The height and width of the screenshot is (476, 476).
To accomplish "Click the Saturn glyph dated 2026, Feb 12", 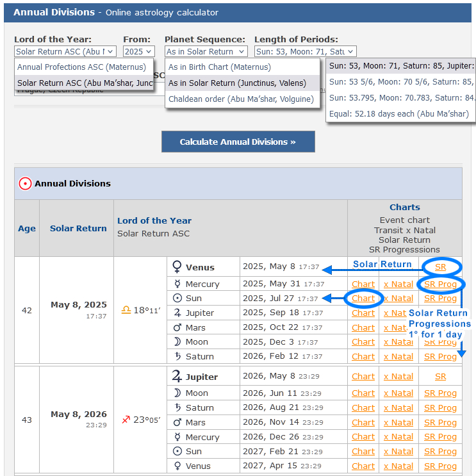I will pyautogui.click(x=177, y=356).
